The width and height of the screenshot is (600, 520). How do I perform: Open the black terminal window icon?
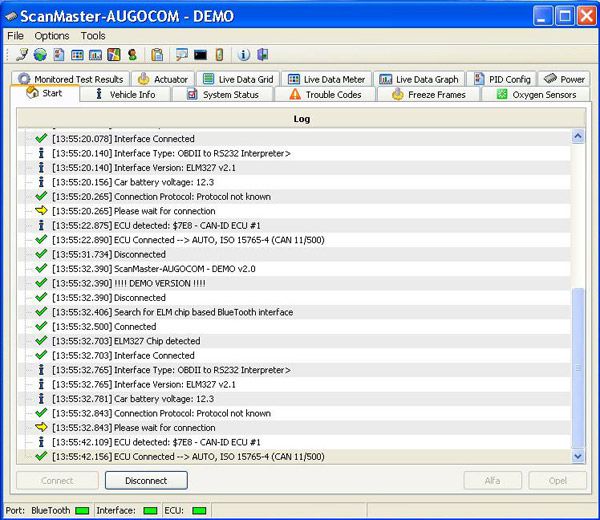(200, 54)
